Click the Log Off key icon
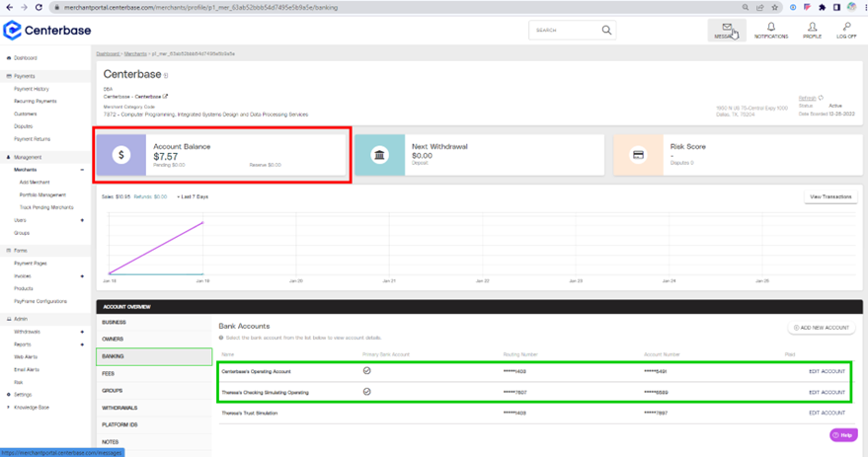Screen dimensions: 868x457 tap(846, 27)
